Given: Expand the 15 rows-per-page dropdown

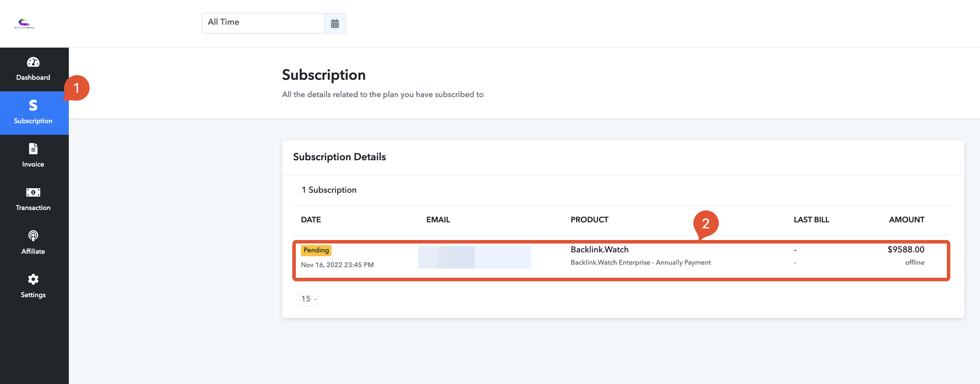Looking at the screenshot, I should pyautogui.click(x=309, y=299).
